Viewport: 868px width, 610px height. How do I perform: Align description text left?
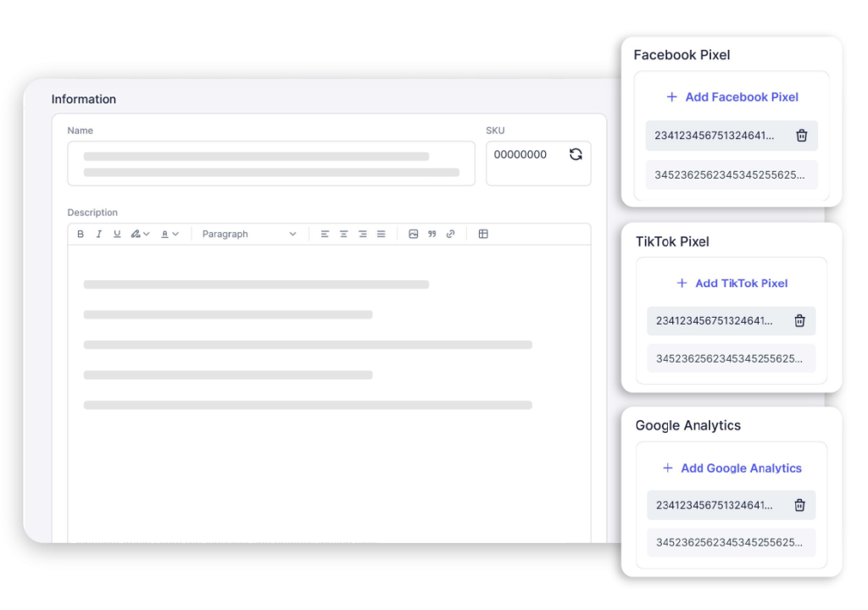click(325, 234)
